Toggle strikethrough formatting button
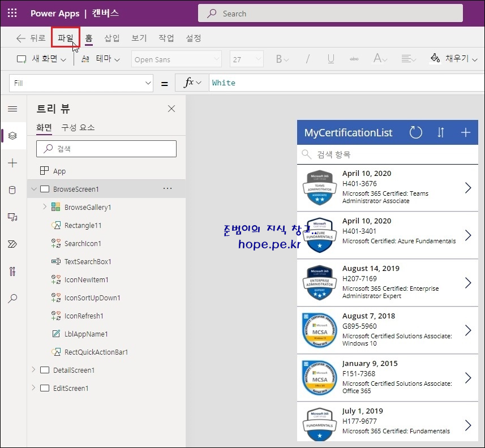Screen dimensions: 485x448 (x=354, y=59)
